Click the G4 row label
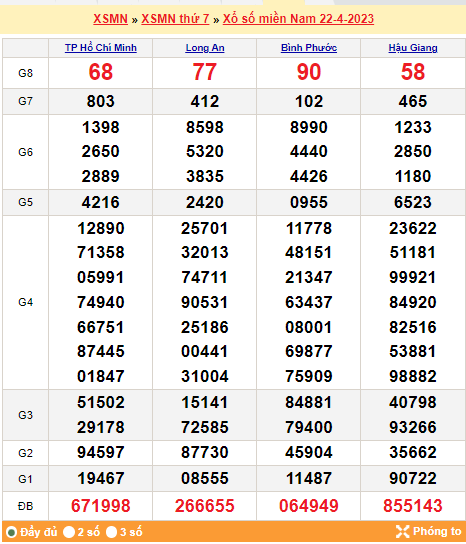Screen dimensions: 466x544 pyautogui.click(x=25, y=302)
